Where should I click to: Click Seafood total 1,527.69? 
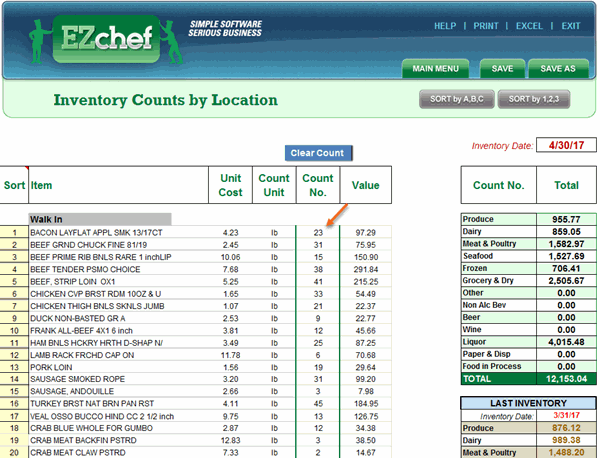click(566, 256)
